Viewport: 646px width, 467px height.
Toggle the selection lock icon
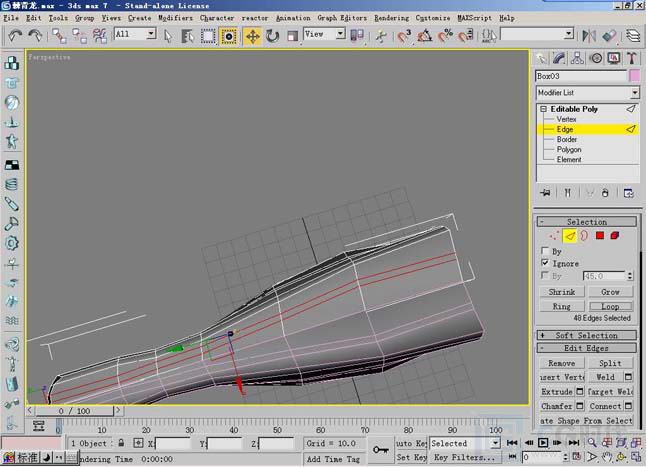coord(121,443)
